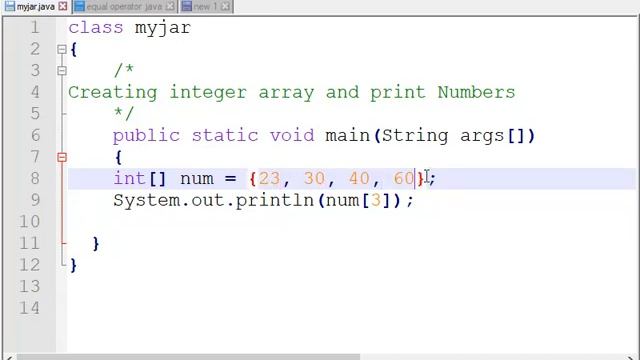Screen dimensions: 640x360
Task: Click the disk icon on new 1 tab
Action: pos(186,7)
